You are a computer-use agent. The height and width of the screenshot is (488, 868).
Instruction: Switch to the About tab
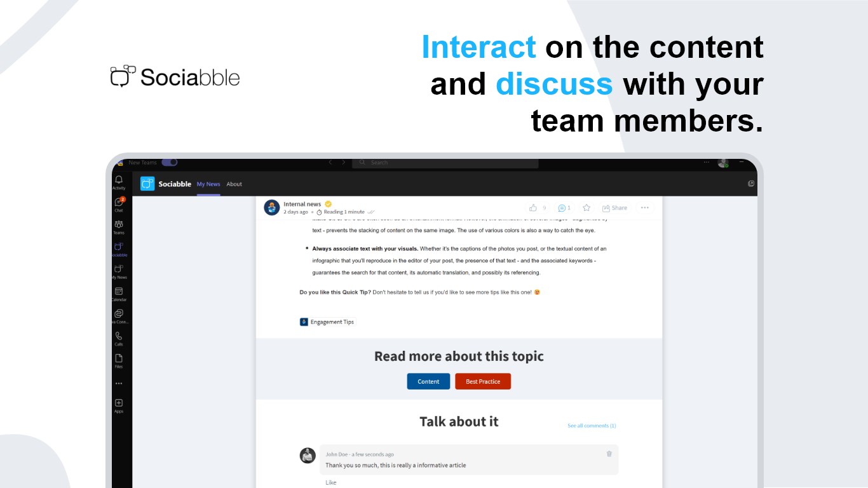tap(234, 184)
